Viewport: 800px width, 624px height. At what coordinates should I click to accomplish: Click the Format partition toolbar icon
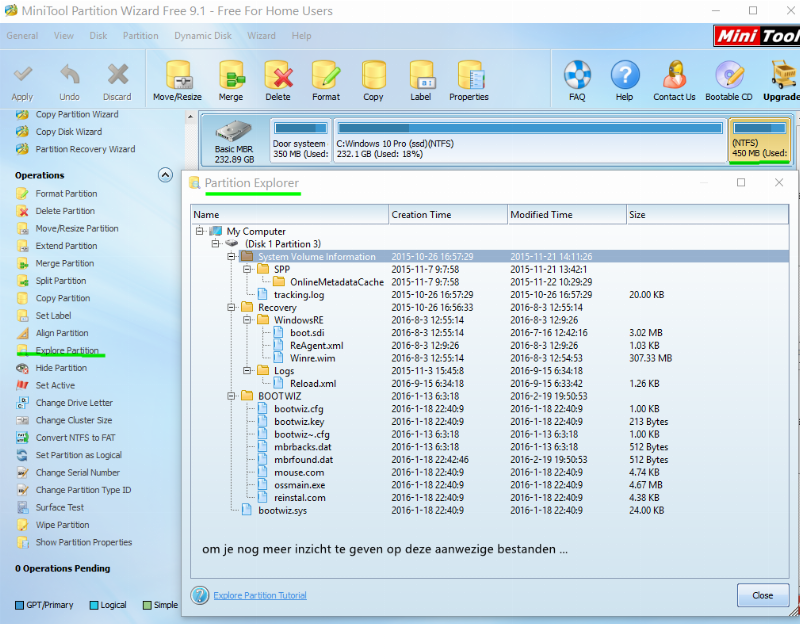coord(326,75)
